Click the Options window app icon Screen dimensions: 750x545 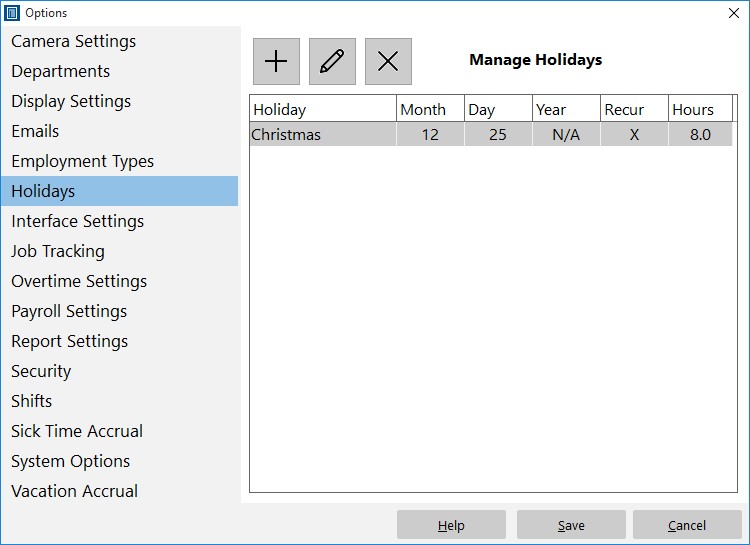[12, 13]
